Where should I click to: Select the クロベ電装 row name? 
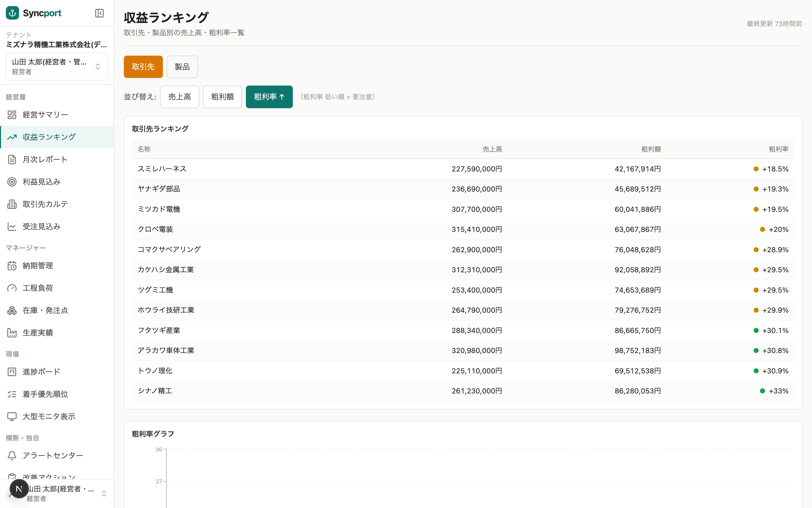(155, 229)
